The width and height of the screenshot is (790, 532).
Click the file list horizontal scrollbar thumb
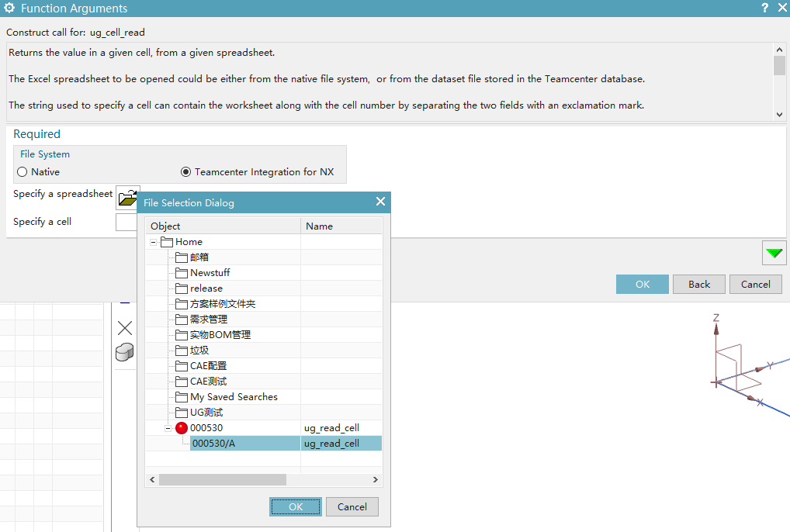click(x=223, y=480)
